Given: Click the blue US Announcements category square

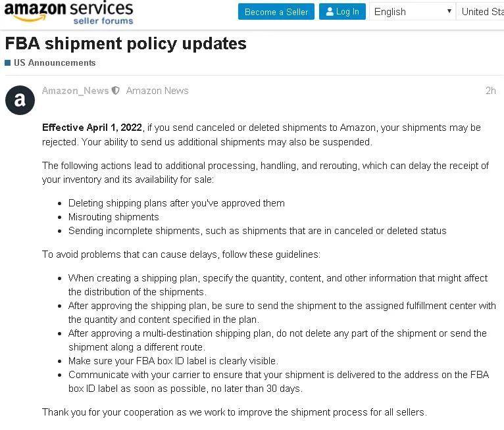Looking at the screenshot, I should 8,63.
